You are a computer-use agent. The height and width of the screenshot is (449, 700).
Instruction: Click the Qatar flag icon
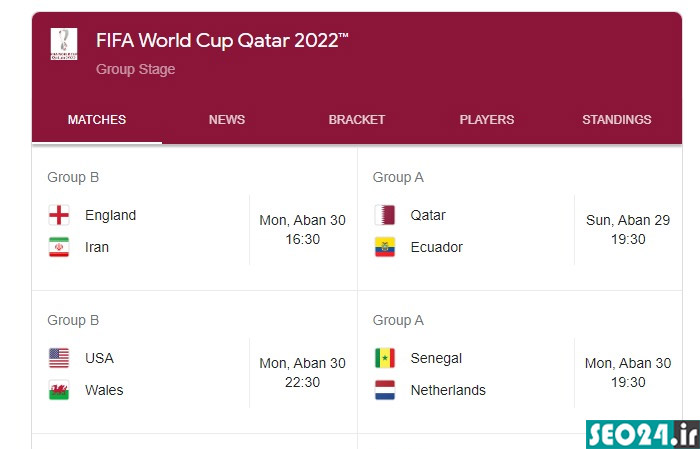[385, 215]
